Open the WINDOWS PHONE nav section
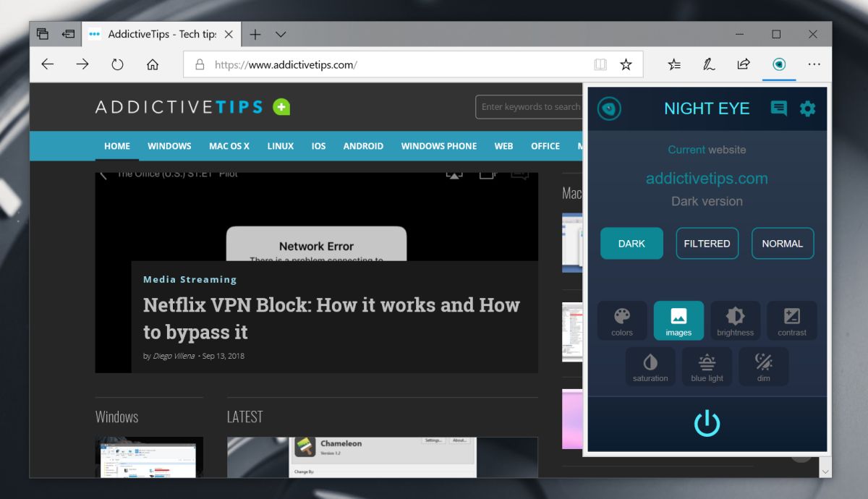The image size is (868, 499). tap(439, 146)
